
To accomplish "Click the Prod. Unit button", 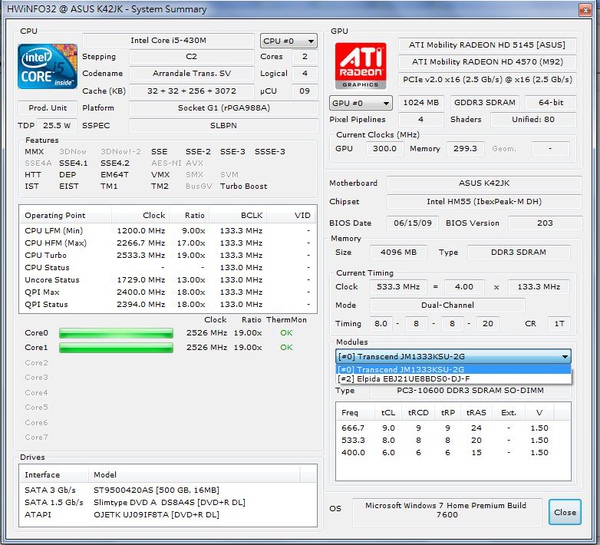I will pyautogui.click(x=47, y=108).
